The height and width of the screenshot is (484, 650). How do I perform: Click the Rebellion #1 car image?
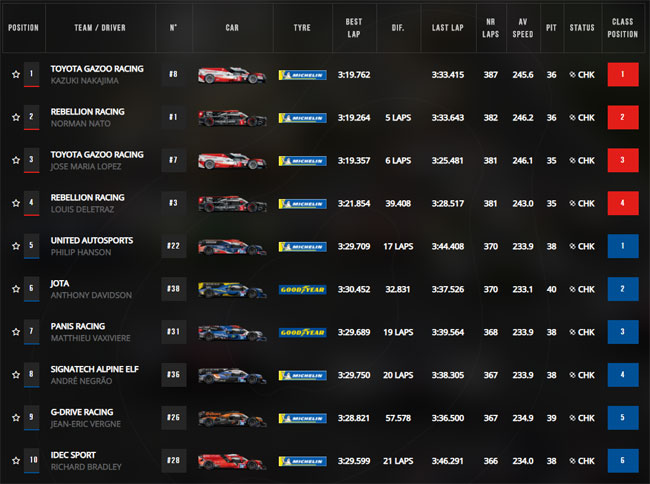(232, 118)
